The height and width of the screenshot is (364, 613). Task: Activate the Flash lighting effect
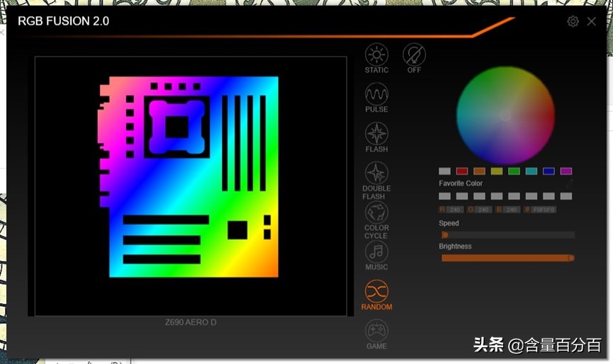tap(376, 134)
